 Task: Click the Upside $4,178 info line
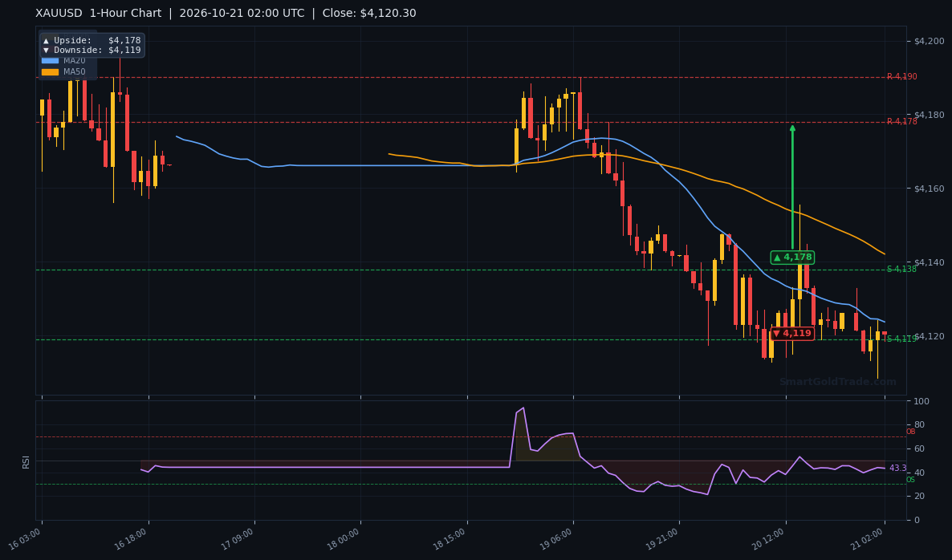click(x=92, y=41)
